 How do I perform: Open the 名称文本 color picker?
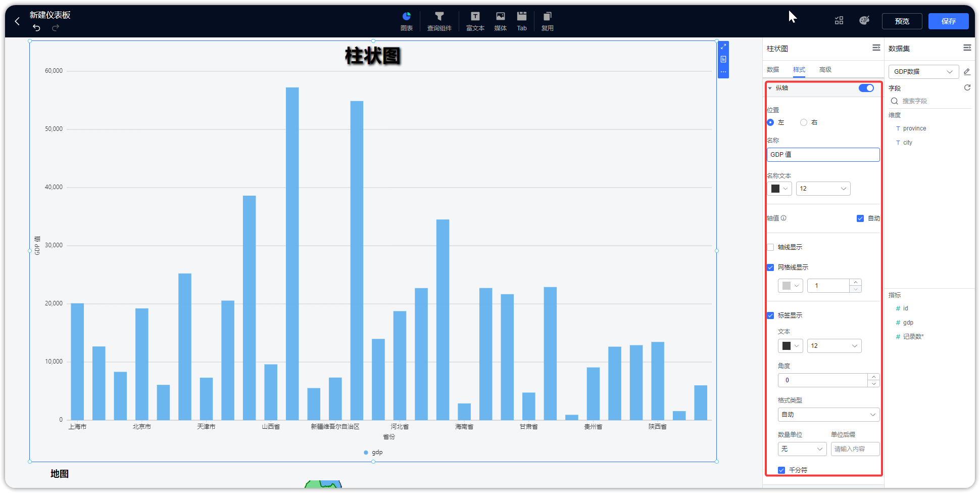coord(779,189)
